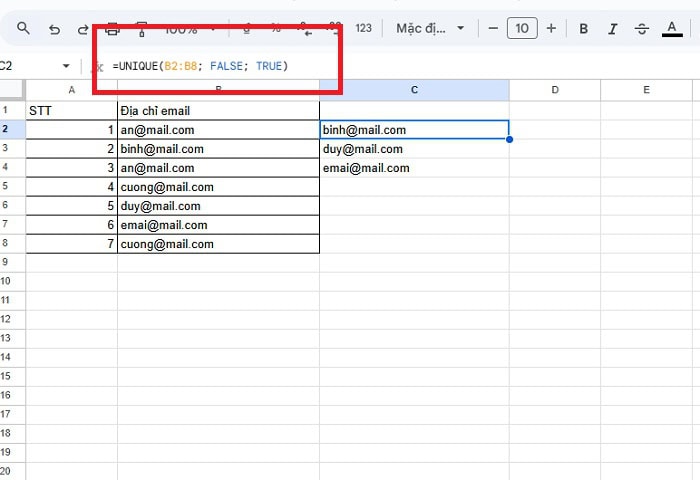Click STT cell with number 1

71,130
